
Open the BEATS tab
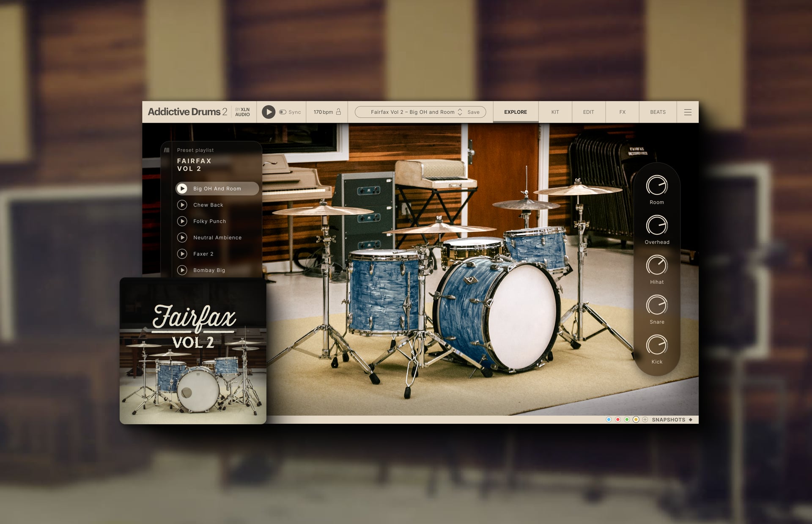coord(657,112)
